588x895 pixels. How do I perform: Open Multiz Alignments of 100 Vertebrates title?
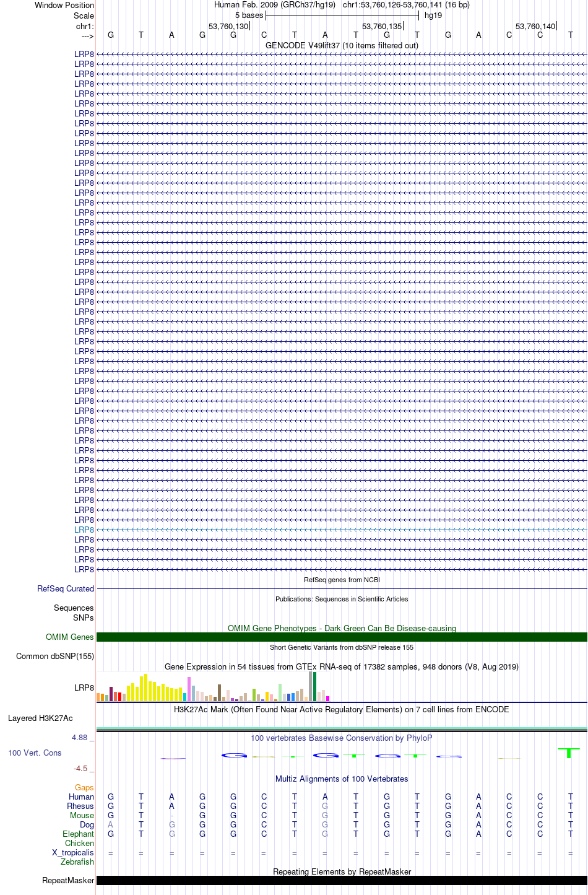coord(342,779)
